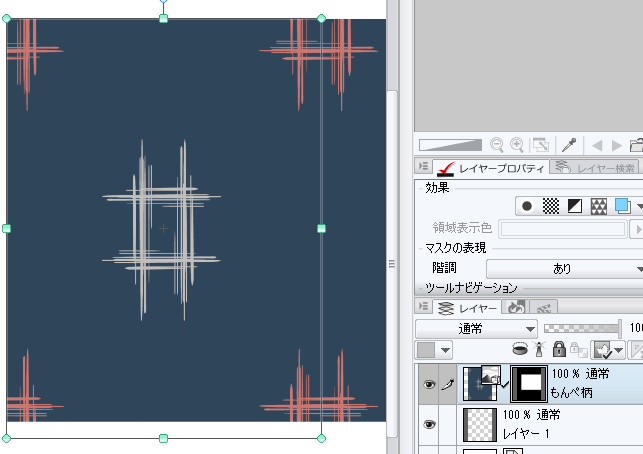Click the ruler display icon at toolbar edge
Viewport: 643px width, 454px height.
(636, 350)
